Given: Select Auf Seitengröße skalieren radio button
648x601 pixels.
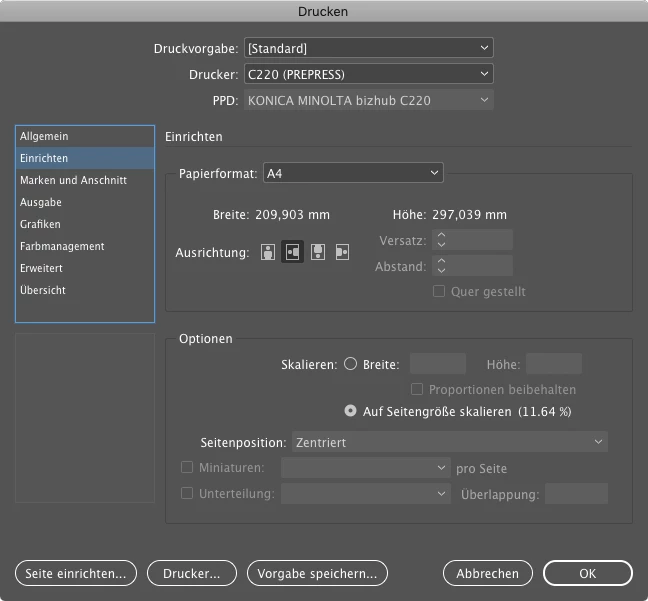Looking at the screenshot, I should click(350, 411).
